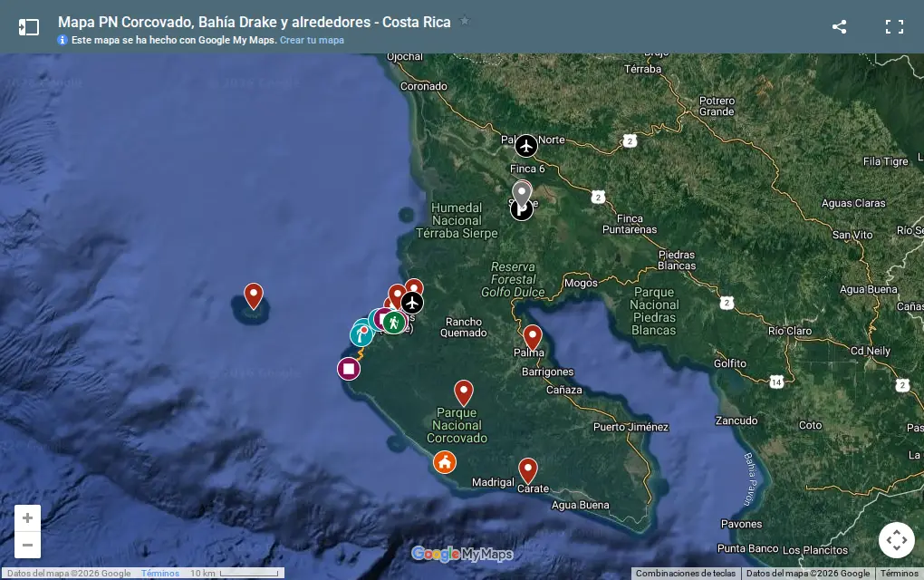Click 'Reserva Forestal Golfo Dulce' label
The width and height of the screenshot is (924, 580).
(514, 279)
